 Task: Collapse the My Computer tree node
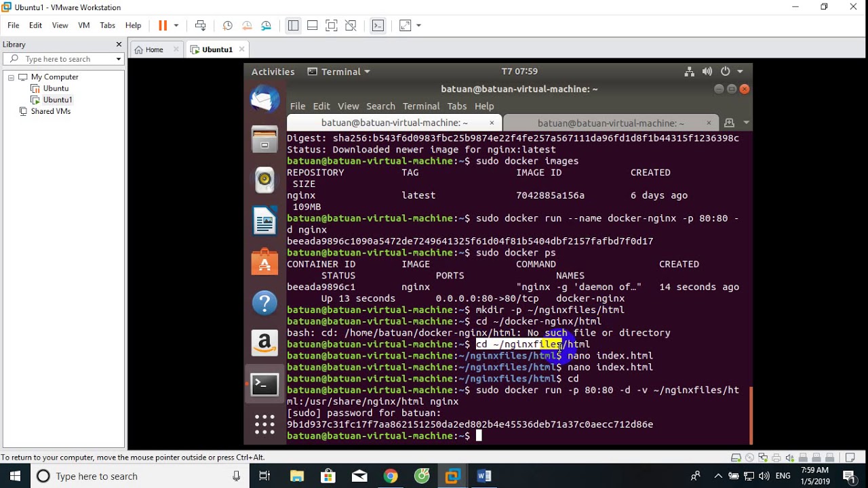tap(11, 77)
